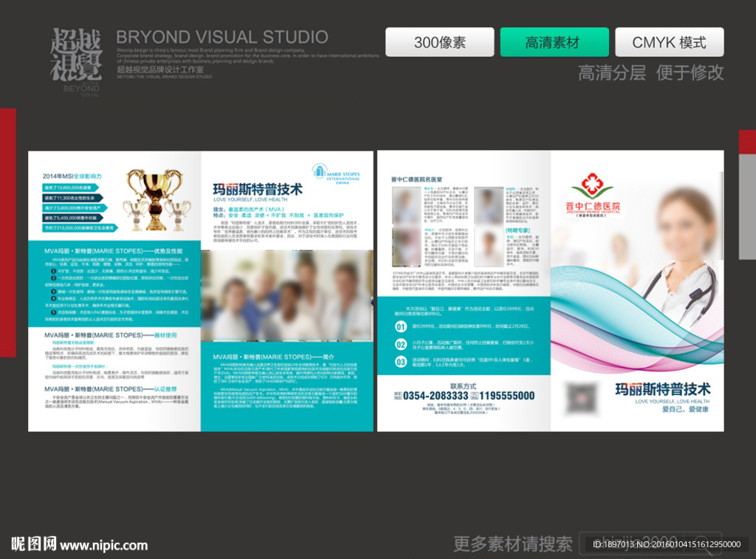
Task: Click the phone number 0354-2083333
Action: [436, 396]
